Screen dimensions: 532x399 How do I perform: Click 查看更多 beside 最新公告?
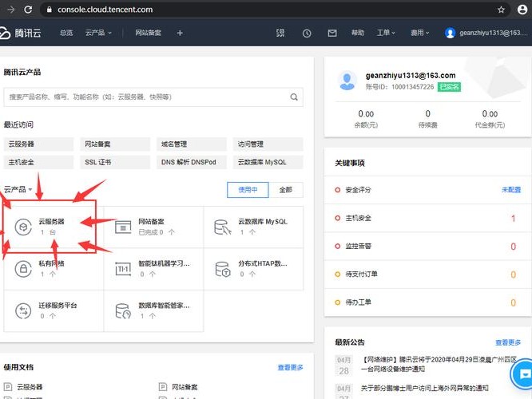tap(508, 342)
